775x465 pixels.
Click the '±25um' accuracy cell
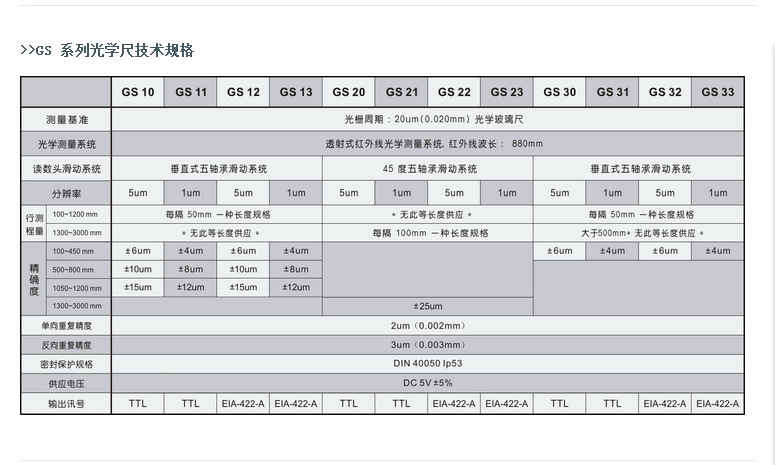click(428, 306)
